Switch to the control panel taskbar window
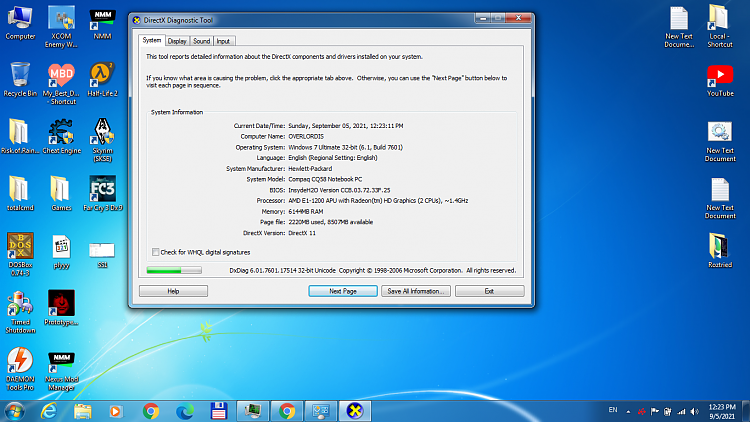 click(320, 411)
